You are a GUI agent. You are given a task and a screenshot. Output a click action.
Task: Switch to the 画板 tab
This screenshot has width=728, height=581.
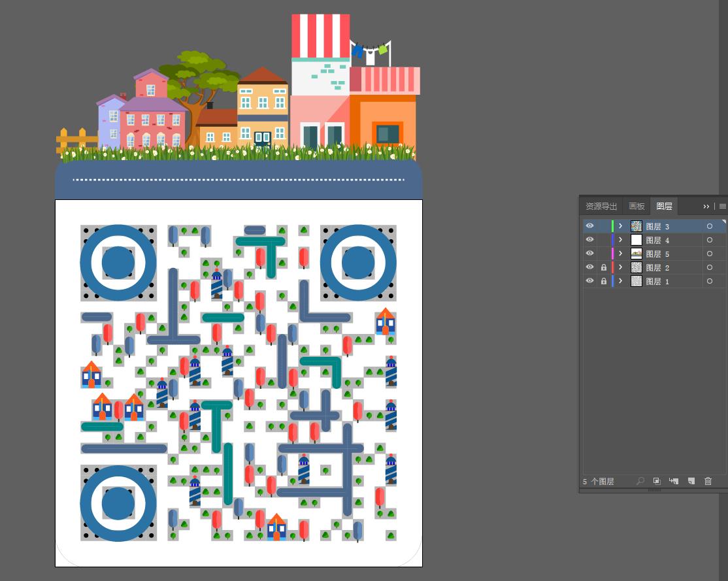[x=637, y=207]
